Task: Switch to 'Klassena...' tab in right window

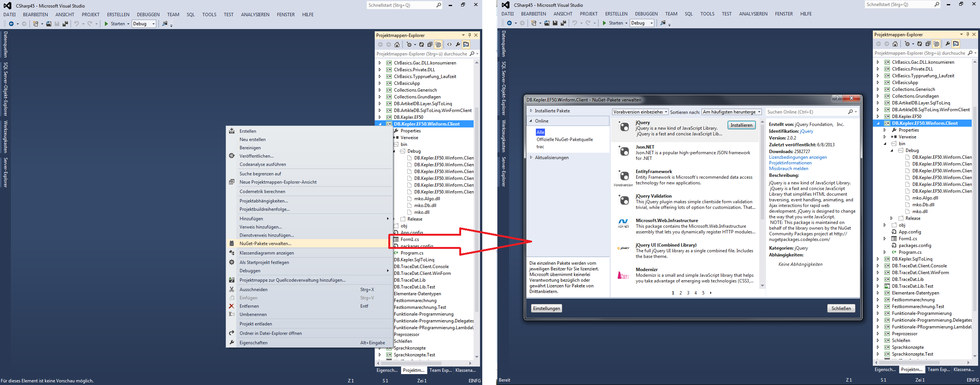Action: [x=963, y=370]
